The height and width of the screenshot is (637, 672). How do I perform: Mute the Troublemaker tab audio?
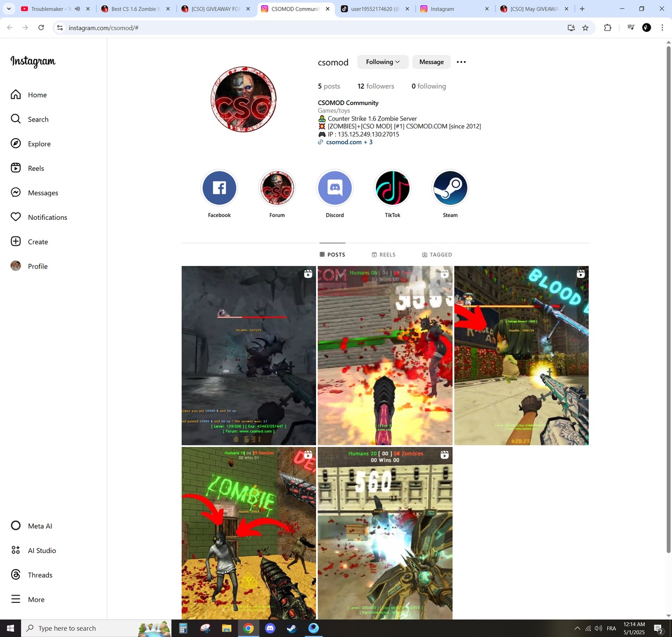coord(78,9)
